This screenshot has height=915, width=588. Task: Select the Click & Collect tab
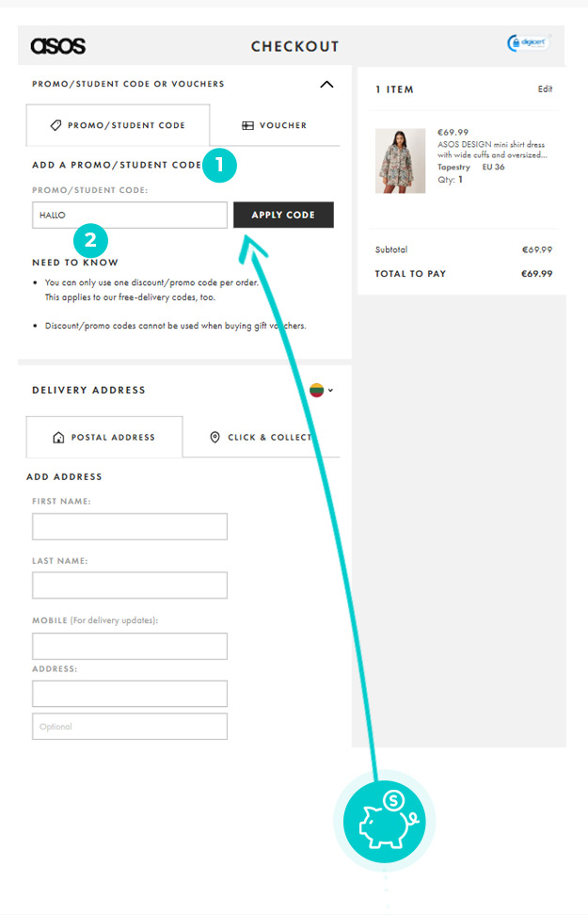(262, 438)
